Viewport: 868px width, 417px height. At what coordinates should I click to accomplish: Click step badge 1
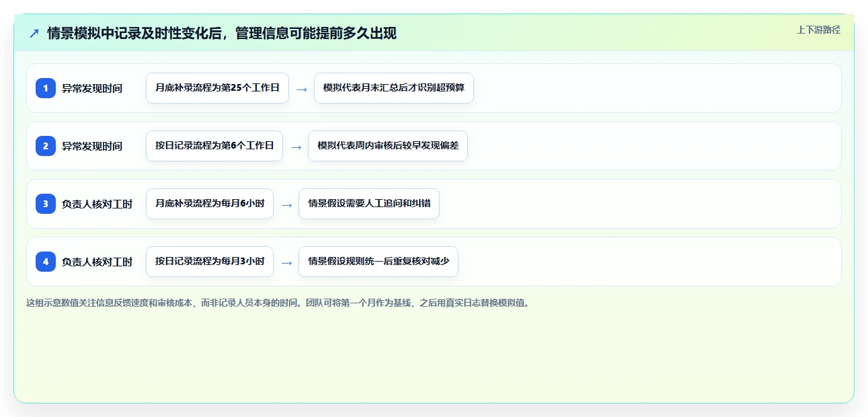[46, 88]
